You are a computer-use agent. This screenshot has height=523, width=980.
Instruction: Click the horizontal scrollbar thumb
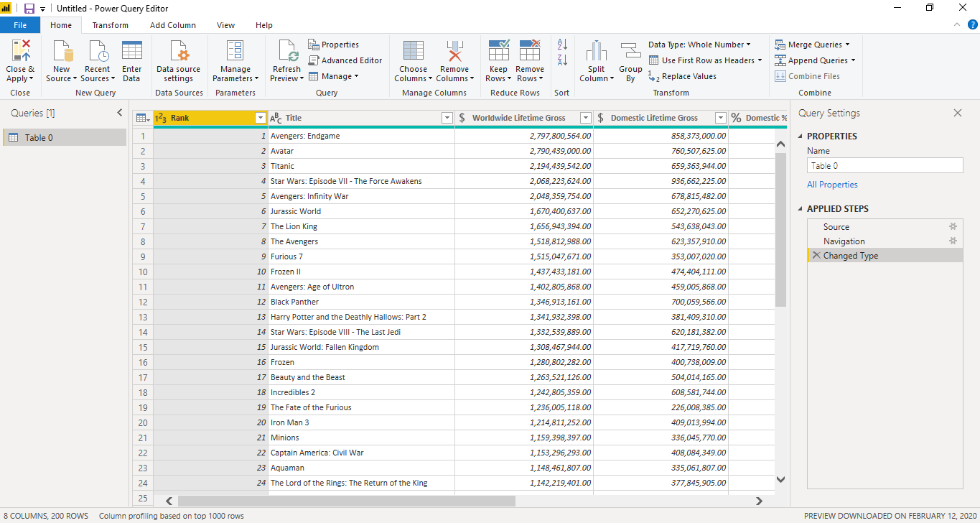pos(347,501)
